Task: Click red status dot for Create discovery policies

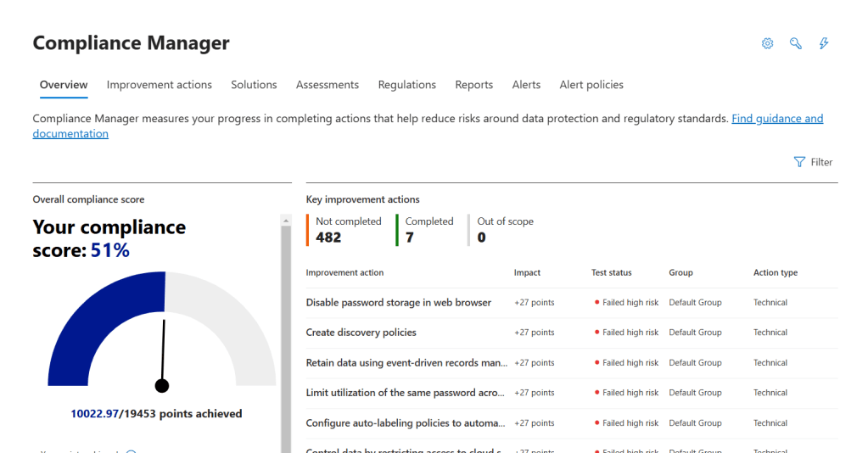Action: pos(597,333)
